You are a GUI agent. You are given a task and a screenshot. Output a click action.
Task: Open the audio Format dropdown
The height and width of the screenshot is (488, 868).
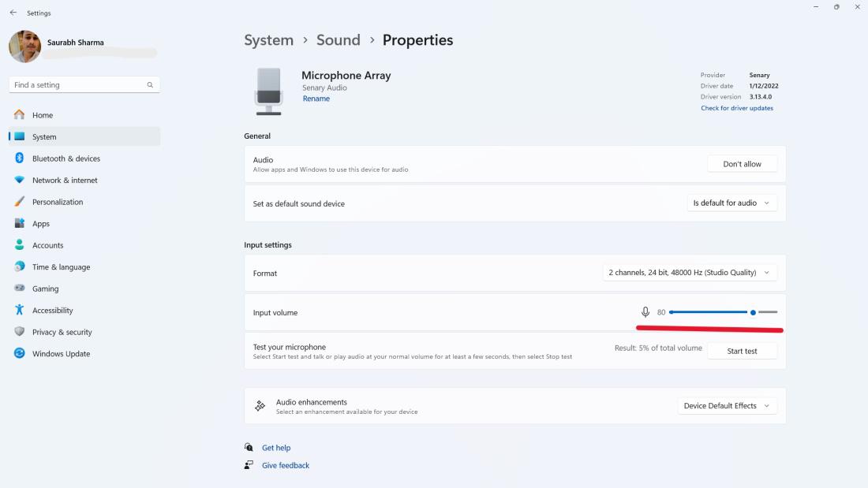coord(689,273)
